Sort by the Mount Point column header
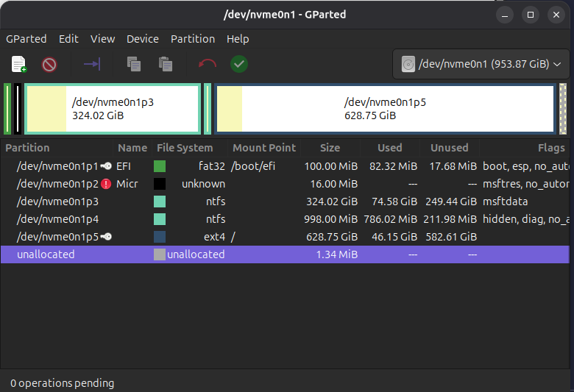This screenshot has width=574, height=392. coord(264,148)
